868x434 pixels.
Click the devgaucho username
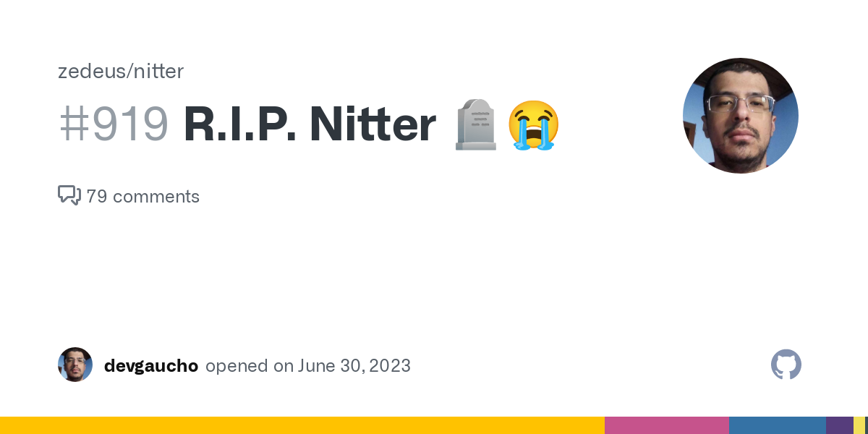[x=150, y=365]
